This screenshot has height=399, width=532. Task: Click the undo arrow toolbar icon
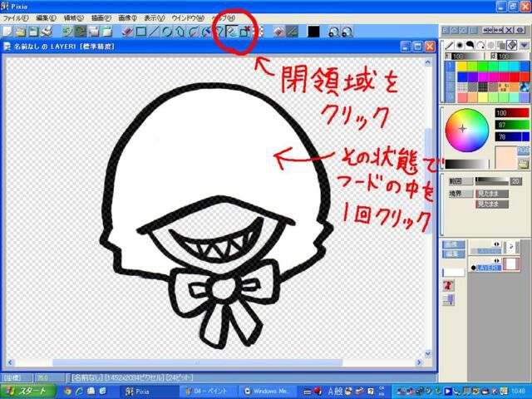coord(67,32)
